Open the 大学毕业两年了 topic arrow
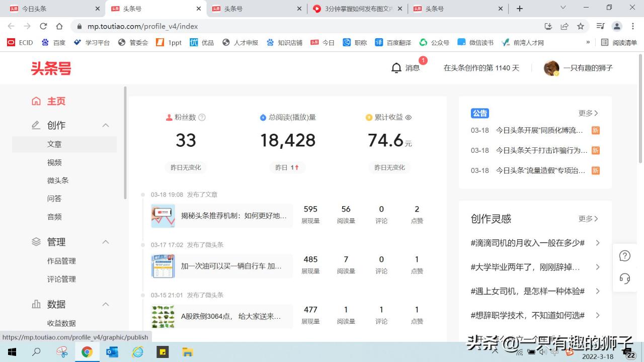The width and height of the screenshot is (644, 362). [598, 267]
